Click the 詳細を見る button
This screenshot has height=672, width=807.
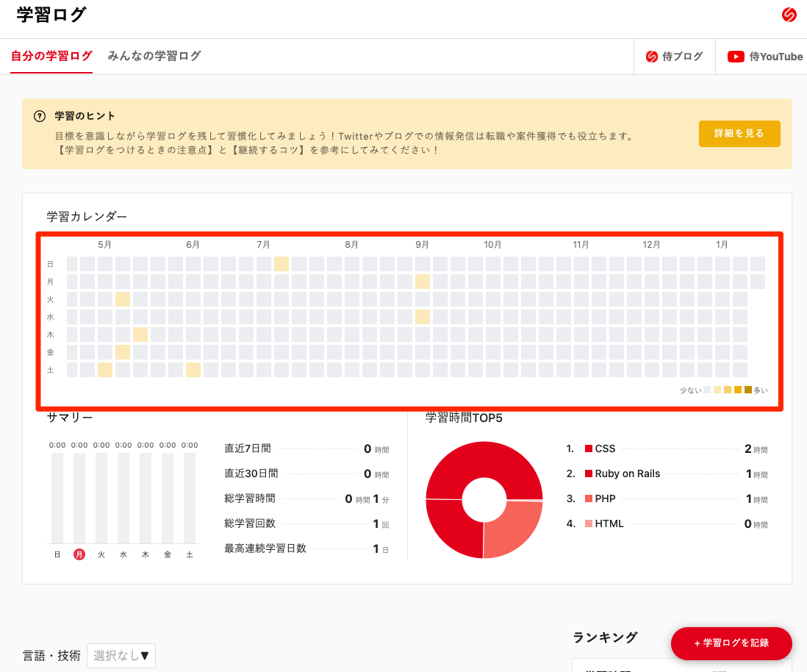point(739,134)
